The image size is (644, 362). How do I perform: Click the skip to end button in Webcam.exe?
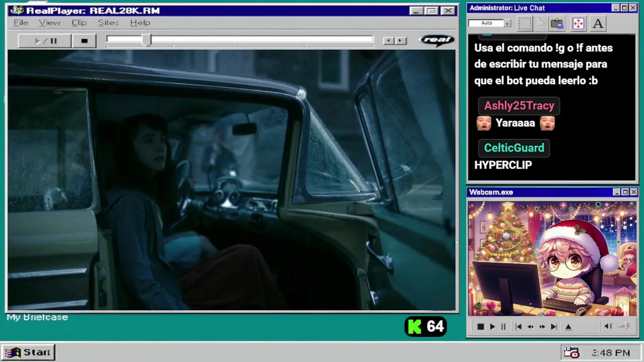pos(553,327)
